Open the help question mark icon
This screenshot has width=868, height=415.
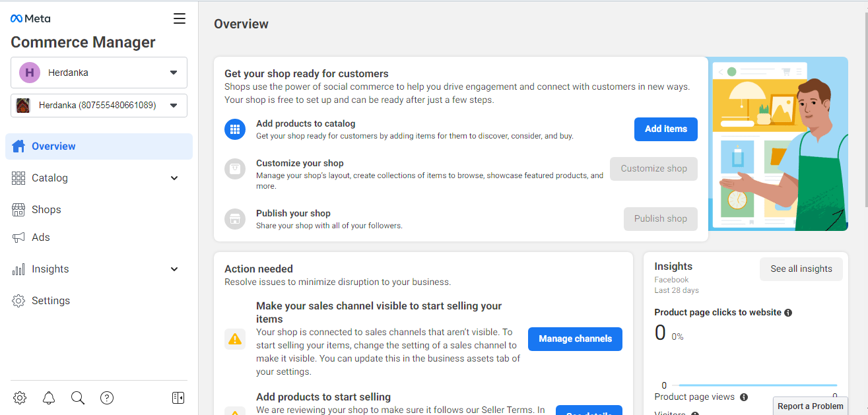(107, 398)
